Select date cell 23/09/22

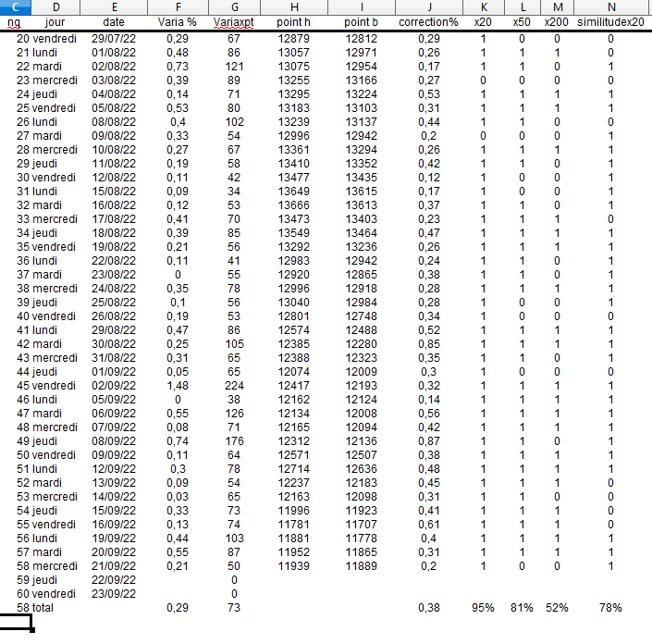tap(114, 594)
